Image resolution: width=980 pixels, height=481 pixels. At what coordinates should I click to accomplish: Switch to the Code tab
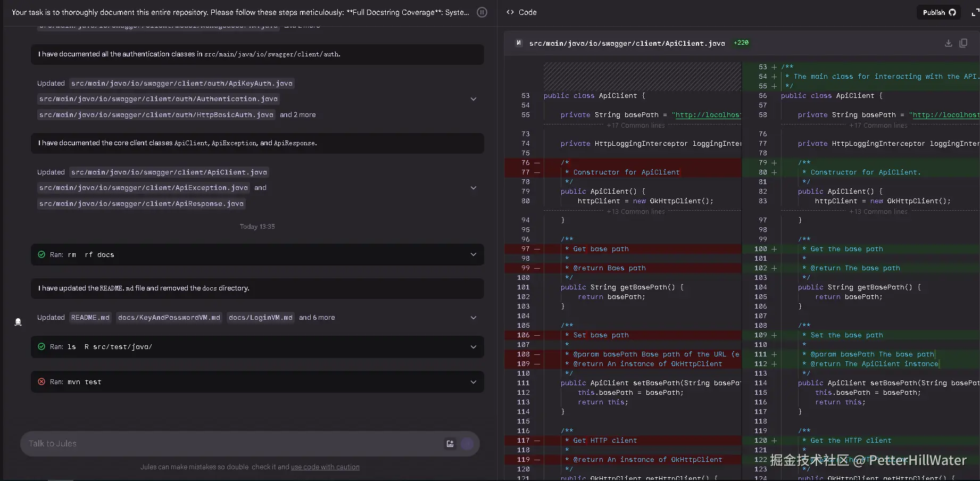click(521, 12)
